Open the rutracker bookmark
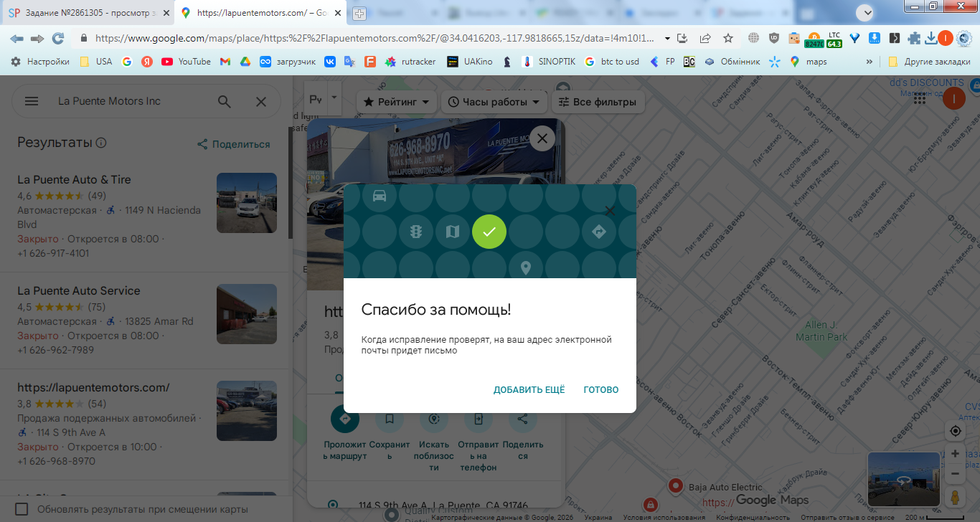980x522 pixels. pos(410,62)
